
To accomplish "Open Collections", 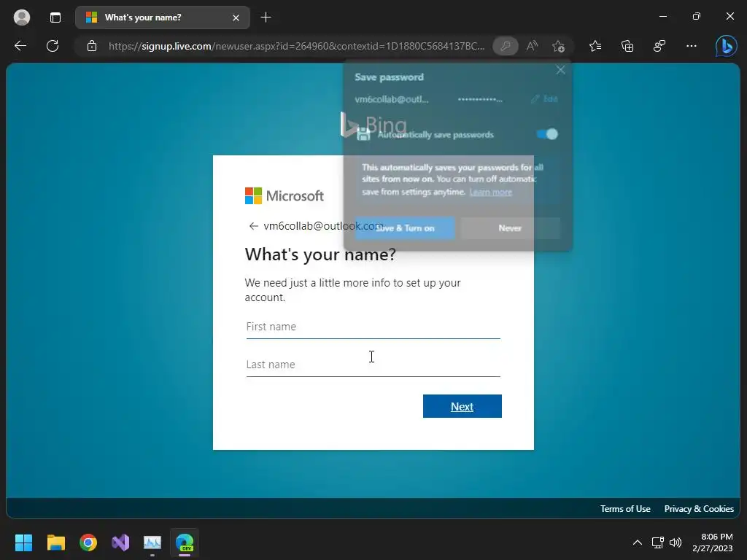I will point(627,46).
